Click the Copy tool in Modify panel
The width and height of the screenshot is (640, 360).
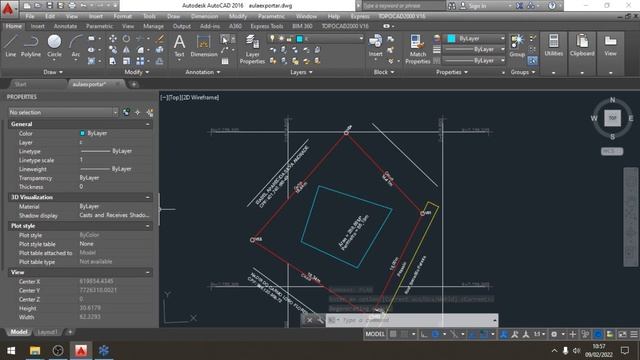point(113,50)
